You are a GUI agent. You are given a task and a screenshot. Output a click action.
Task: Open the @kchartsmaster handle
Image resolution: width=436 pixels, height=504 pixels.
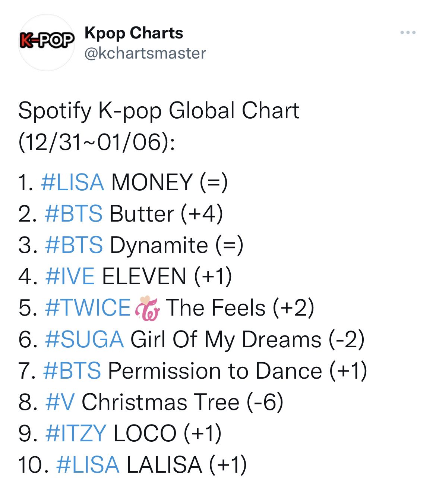coord(145,53)
